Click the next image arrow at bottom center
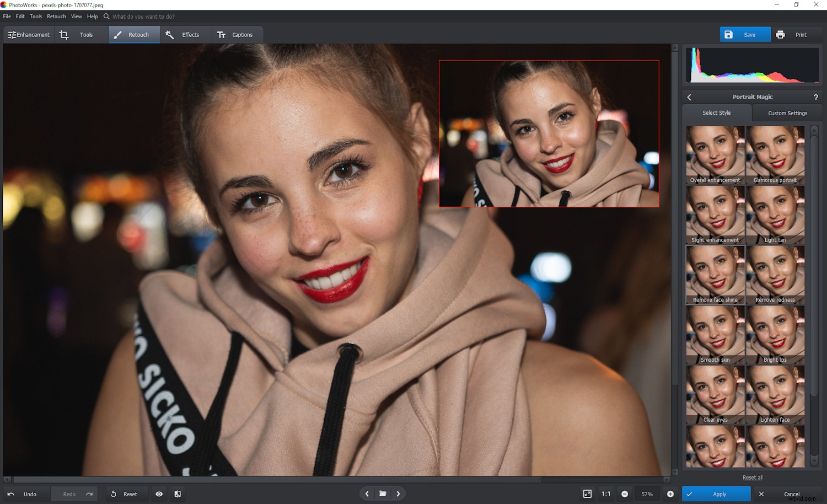 399,494
